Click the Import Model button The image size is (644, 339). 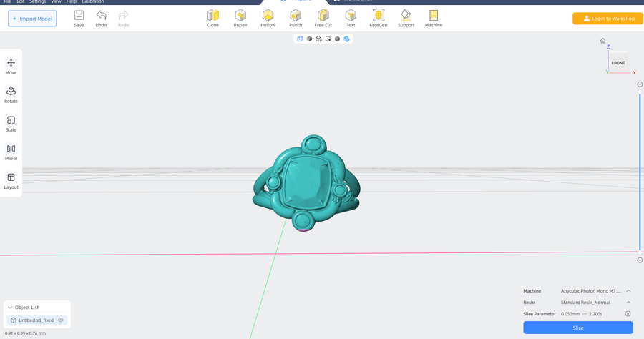tap(32, 19)
